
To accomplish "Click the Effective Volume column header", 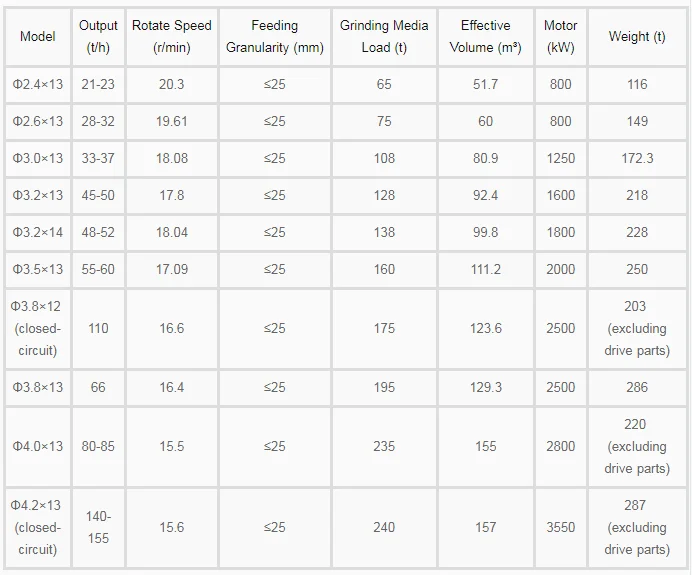I will [485, 36].
